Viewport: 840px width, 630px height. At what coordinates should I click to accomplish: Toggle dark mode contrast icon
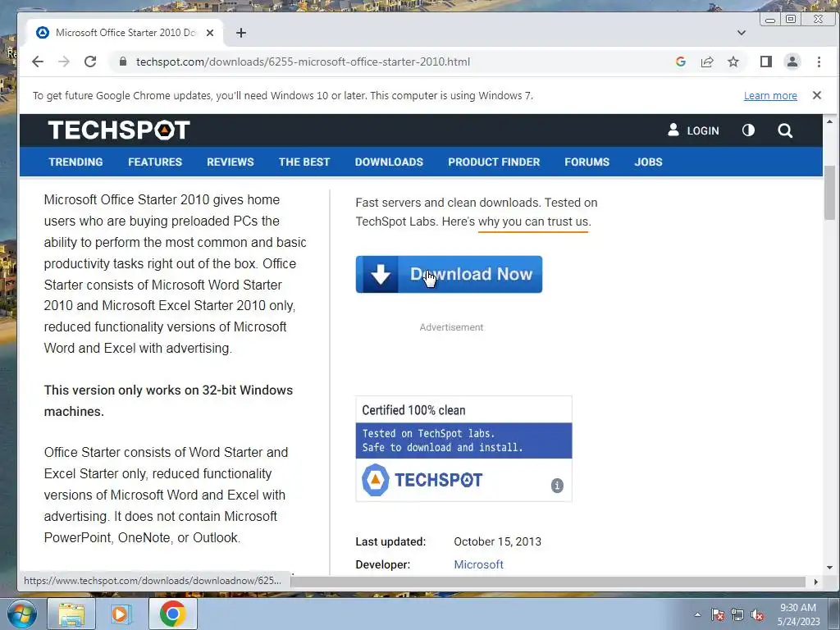(748, 130)
